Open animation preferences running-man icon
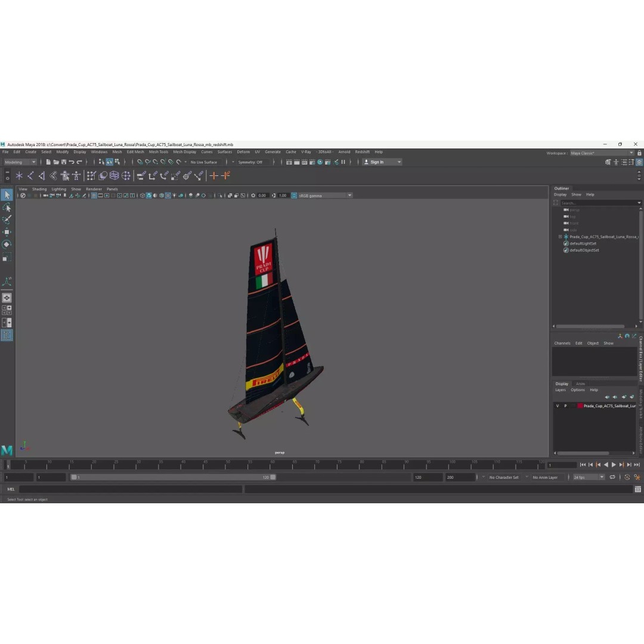This screenshot has width=644, height=644. [637, 477]
